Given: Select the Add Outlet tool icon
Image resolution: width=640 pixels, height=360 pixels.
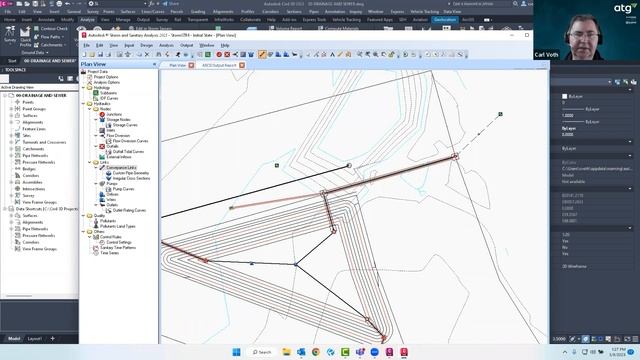Looking at the screenshot, I should tap(295, 54).
